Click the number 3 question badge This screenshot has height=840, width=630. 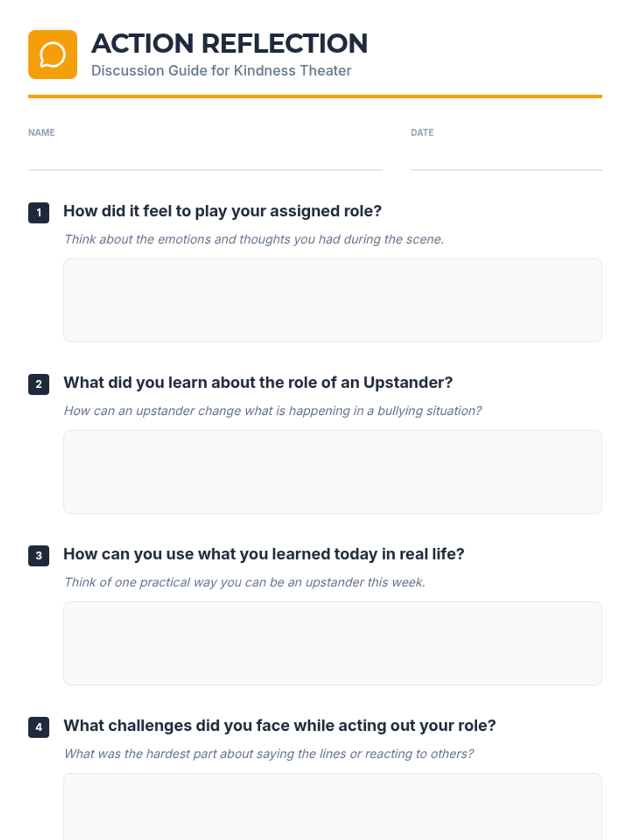point(39,555)
